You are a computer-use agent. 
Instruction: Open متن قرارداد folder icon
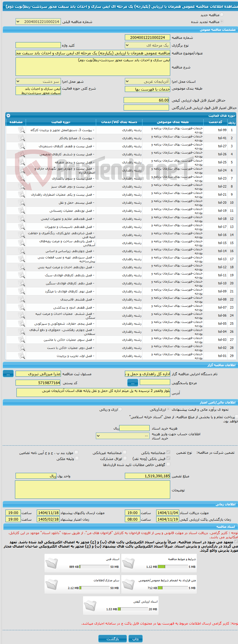point(128,584)
